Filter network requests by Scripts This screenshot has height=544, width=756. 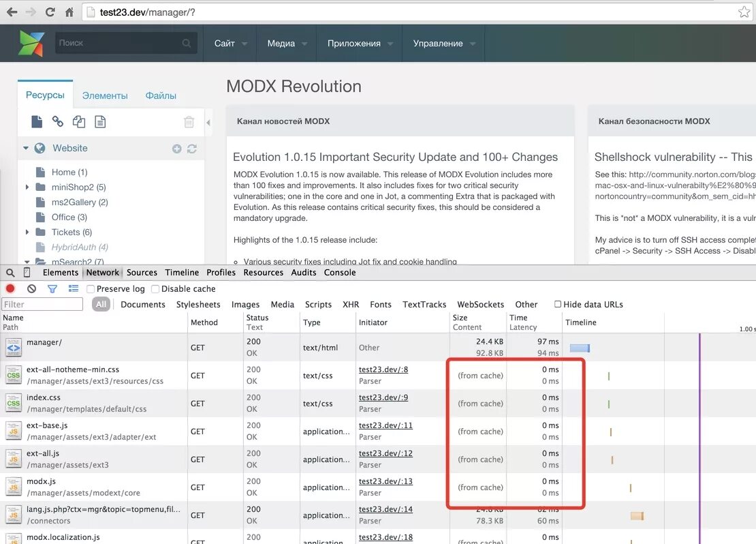[x=318, y=305]
